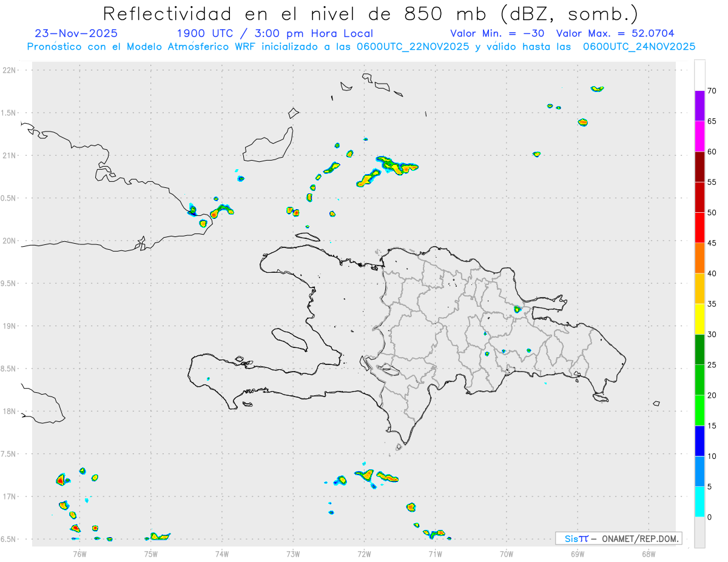Screen dimensions: 728x562
Task: Click the longitude axis label '72W'
Action: coord(364,553)
